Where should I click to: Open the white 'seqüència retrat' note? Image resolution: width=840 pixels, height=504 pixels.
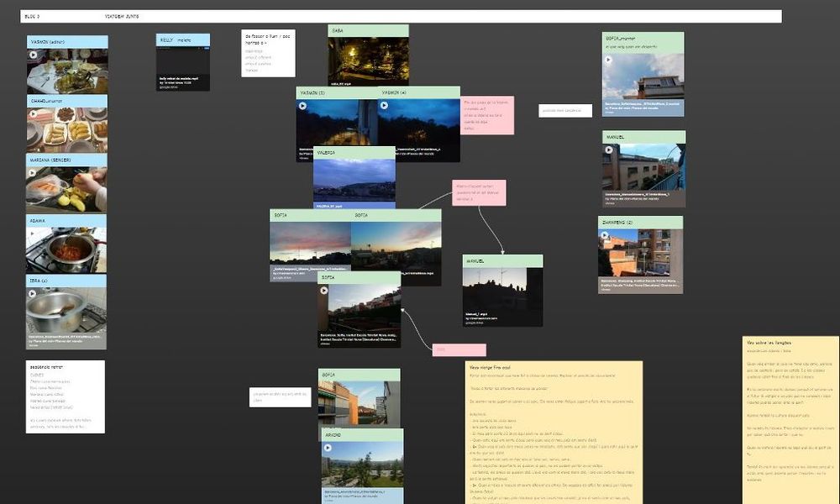click(66, 396)
